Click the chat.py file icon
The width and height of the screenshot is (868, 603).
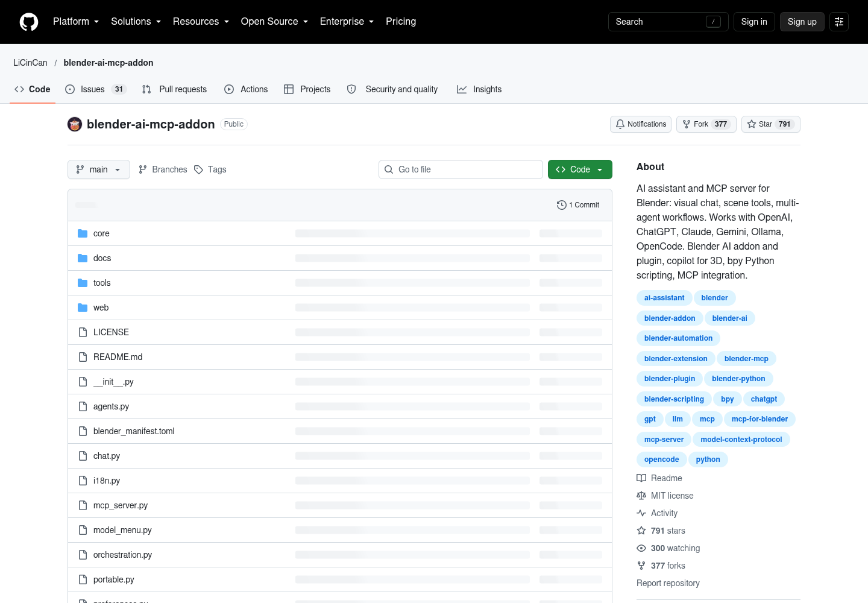click(x=83, y=456)
